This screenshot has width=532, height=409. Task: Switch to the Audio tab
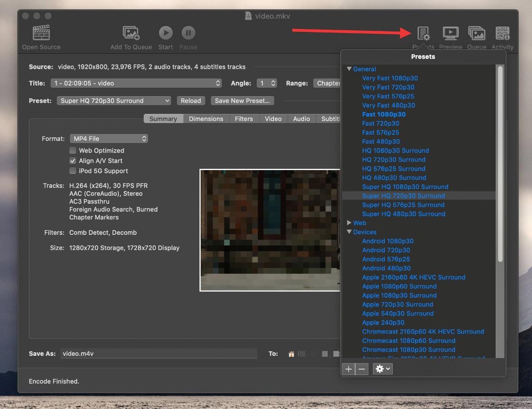[301, 119]
